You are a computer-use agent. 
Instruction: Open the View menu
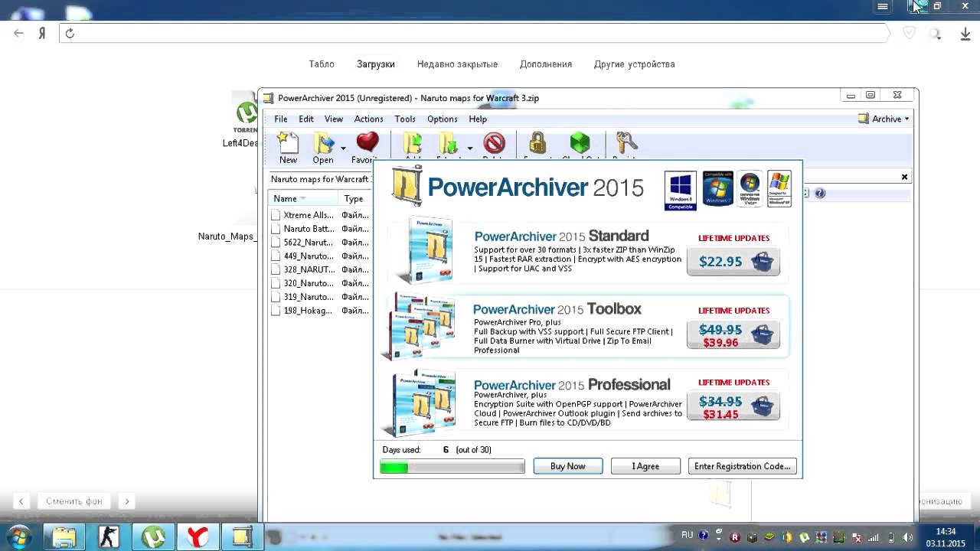[x=334, y=119]
